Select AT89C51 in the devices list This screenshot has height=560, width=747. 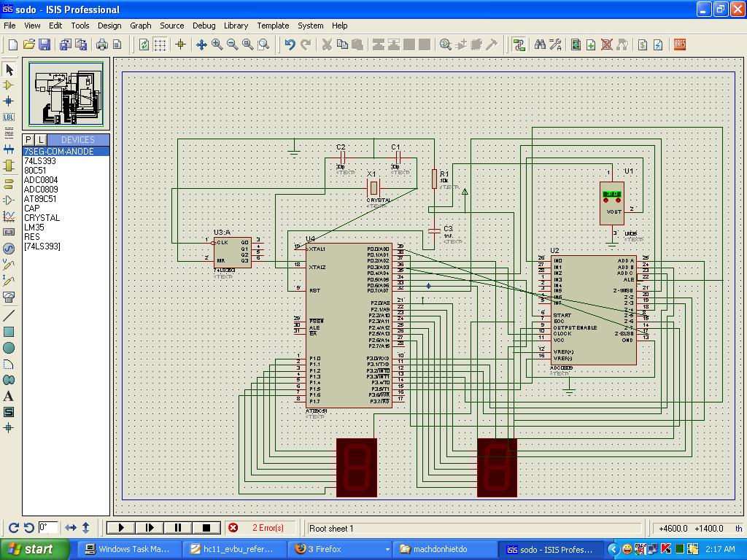coord(40,198)
